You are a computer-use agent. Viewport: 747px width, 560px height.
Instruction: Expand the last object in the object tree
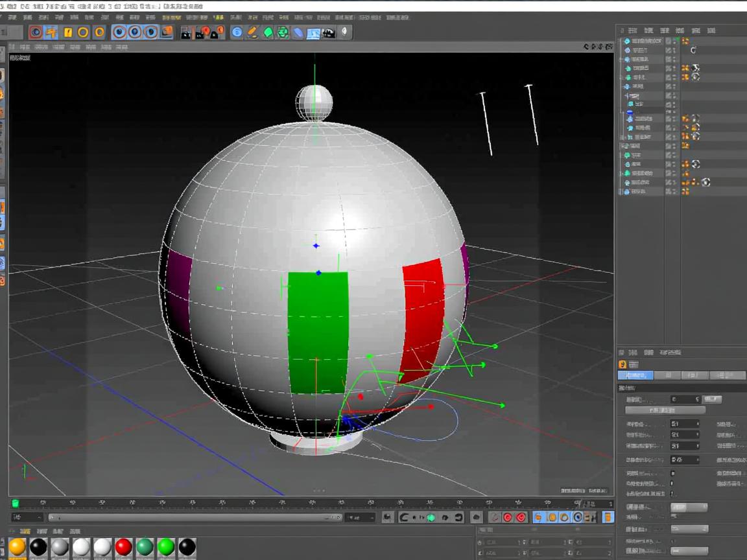pyautogui.click(x=621, y=192)
